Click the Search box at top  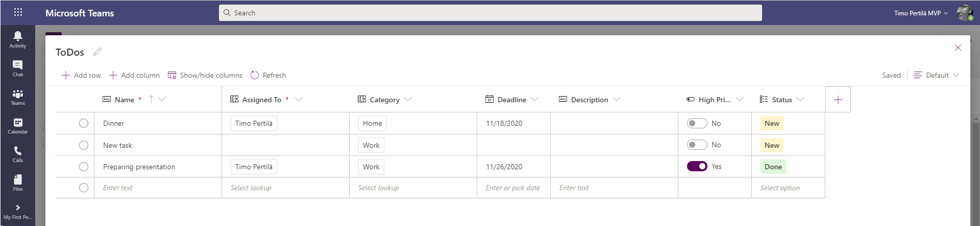[x=490, y=13]
